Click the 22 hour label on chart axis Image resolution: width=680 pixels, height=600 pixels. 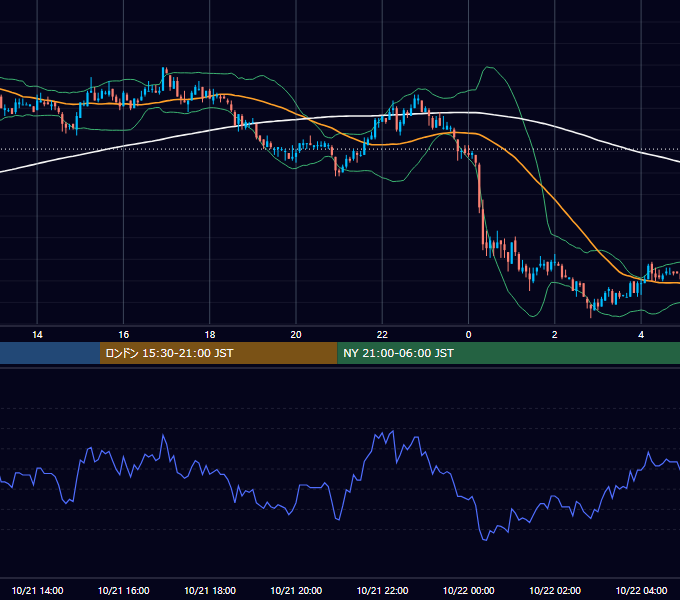[x=382, y=335]
